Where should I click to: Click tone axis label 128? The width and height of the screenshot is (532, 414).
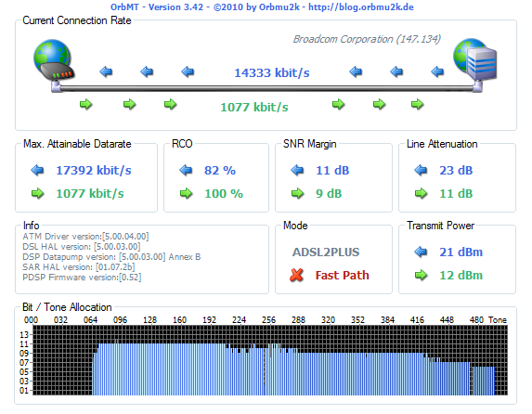click(x=149, y=320)
